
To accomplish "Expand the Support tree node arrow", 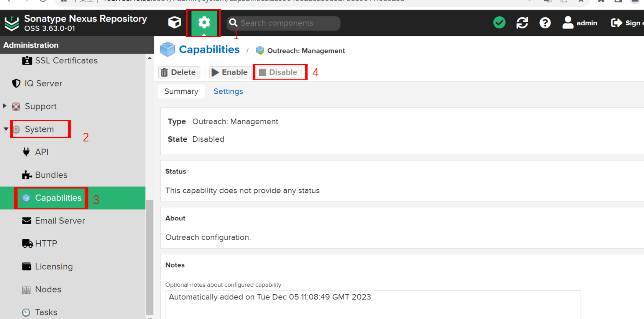I will (x=5, y=106).
